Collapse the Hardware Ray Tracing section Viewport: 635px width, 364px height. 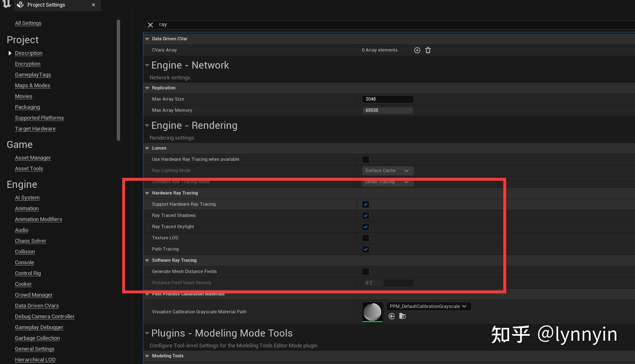(x=147, y=193)
